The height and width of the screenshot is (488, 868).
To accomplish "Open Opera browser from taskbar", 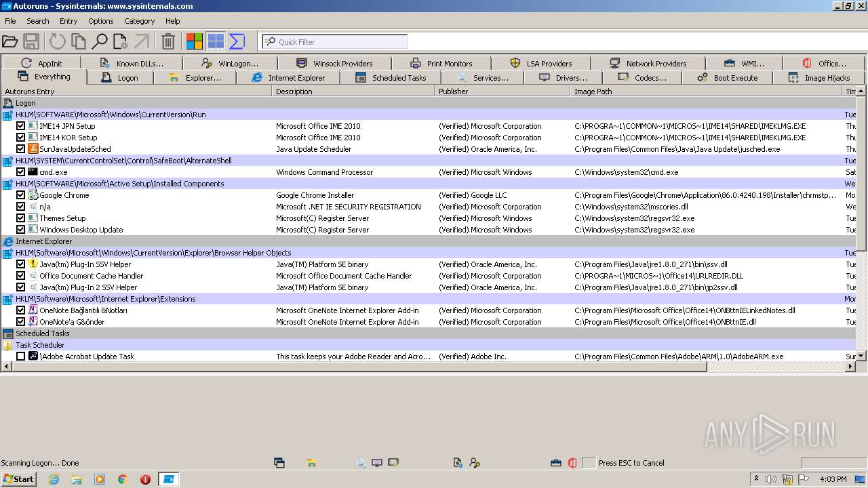I will coord(145,479).
